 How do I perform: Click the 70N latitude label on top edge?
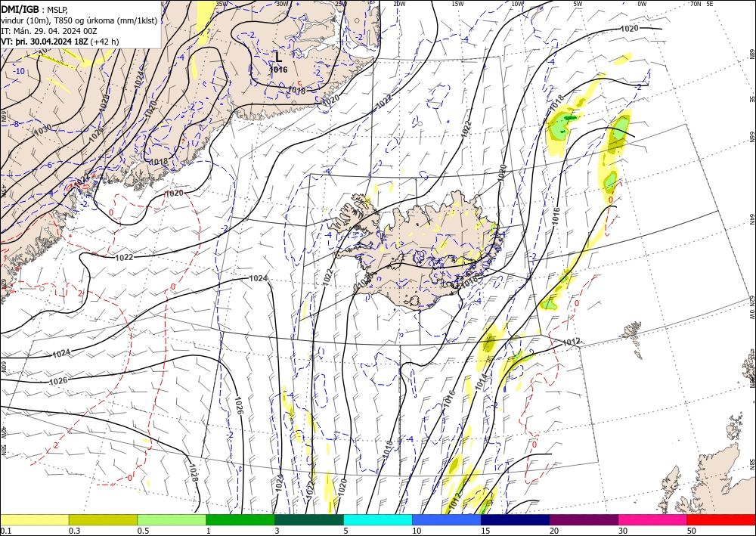click(x=696, y=4)
